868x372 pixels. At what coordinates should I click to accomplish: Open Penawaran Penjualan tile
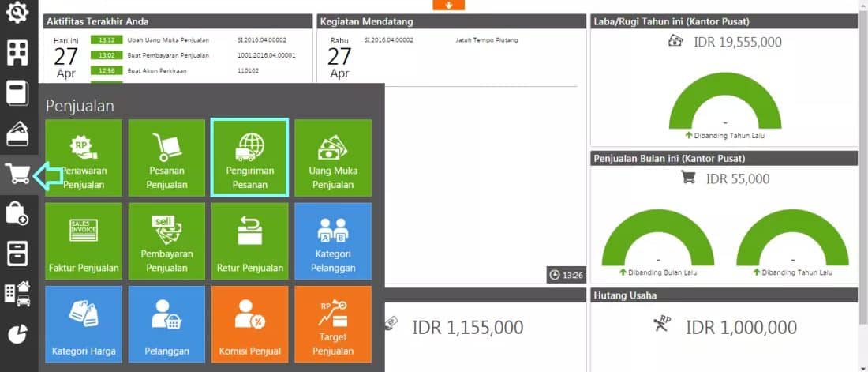tap(84, 158)
